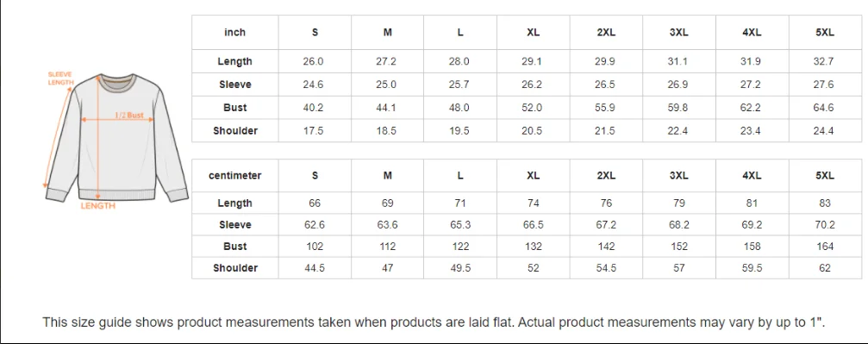The width and height of the screenshot is (868, 344).
Task: Click the size guide disclaimer text
Action: tap(434, 322)
